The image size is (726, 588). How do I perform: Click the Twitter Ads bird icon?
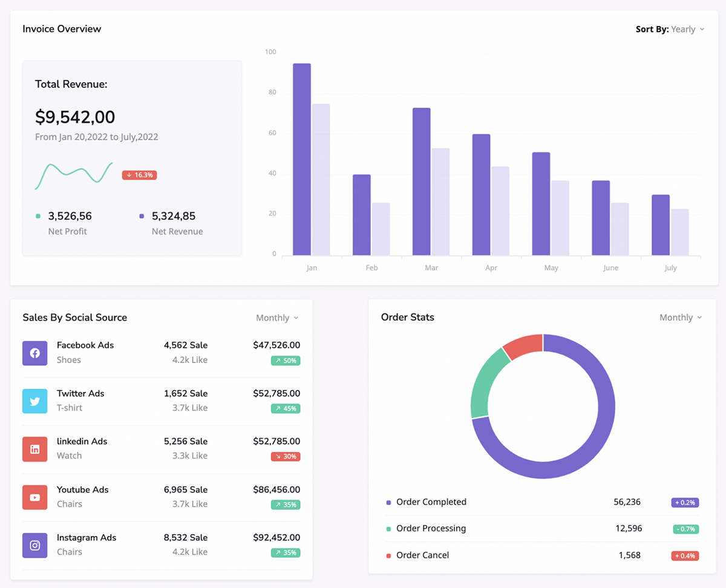34,401
